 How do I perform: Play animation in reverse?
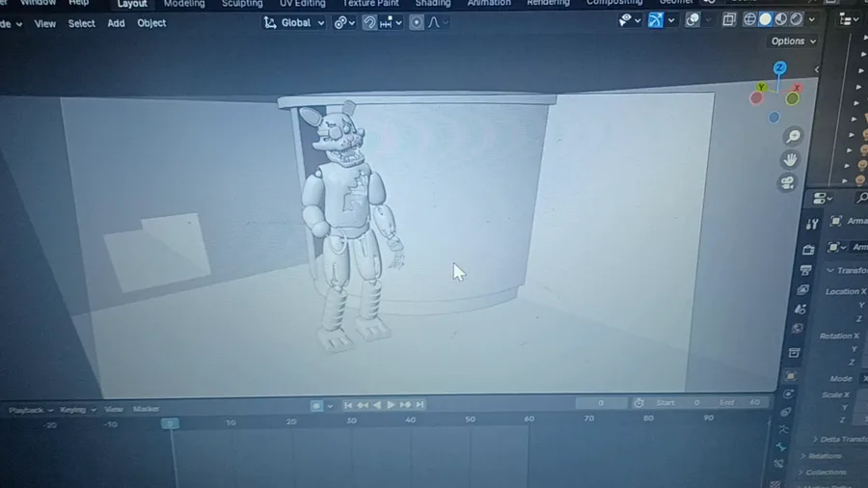coord(377,405)
